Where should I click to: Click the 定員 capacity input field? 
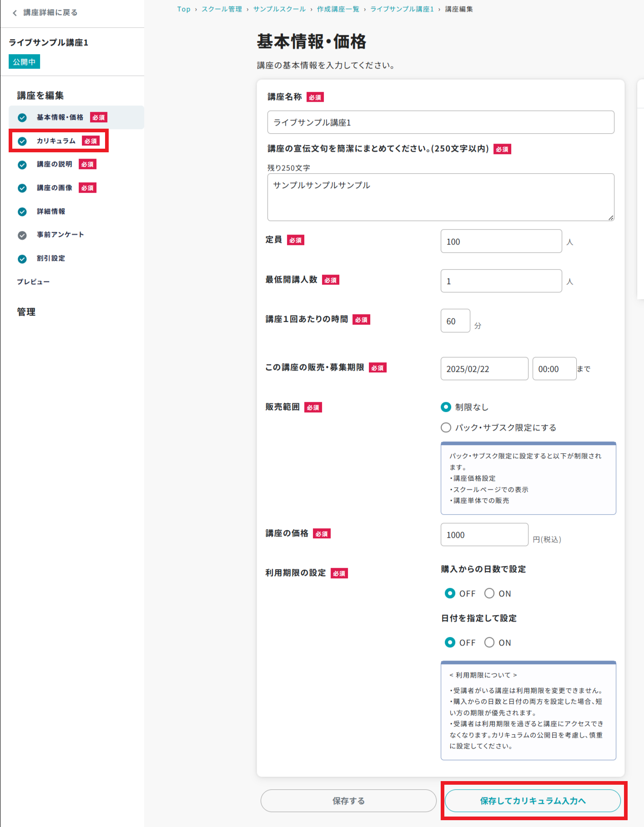click(501, 241)
